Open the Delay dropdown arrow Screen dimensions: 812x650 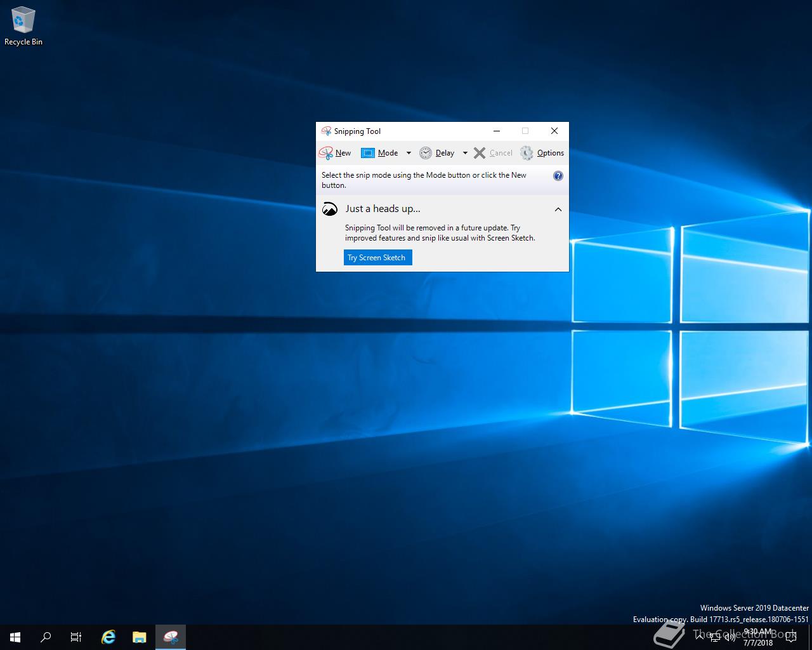pos(465,153)
